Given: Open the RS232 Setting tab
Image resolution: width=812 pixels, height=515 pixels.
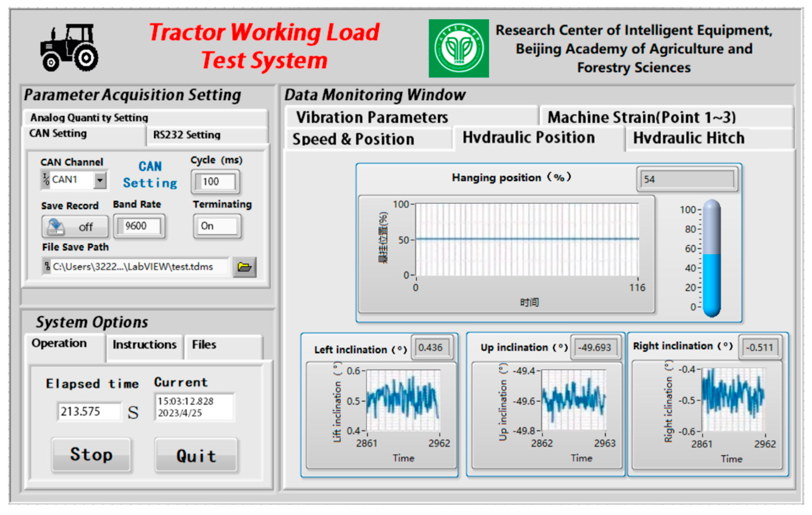Looking at the screenshot, I should tap(187, 135).
